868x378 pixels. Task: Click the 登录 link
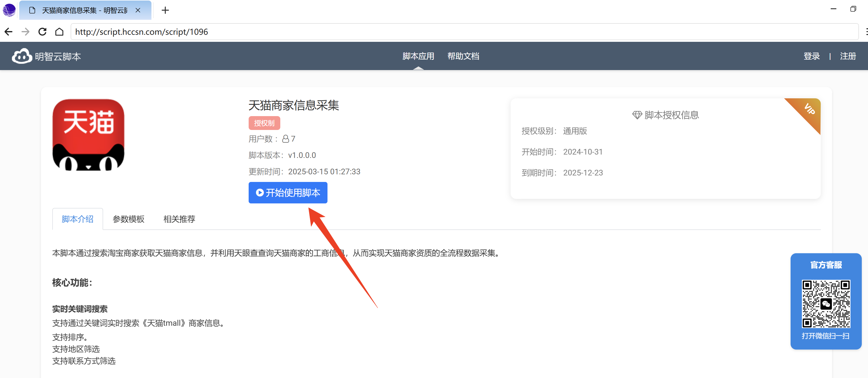tap(812, 56)
